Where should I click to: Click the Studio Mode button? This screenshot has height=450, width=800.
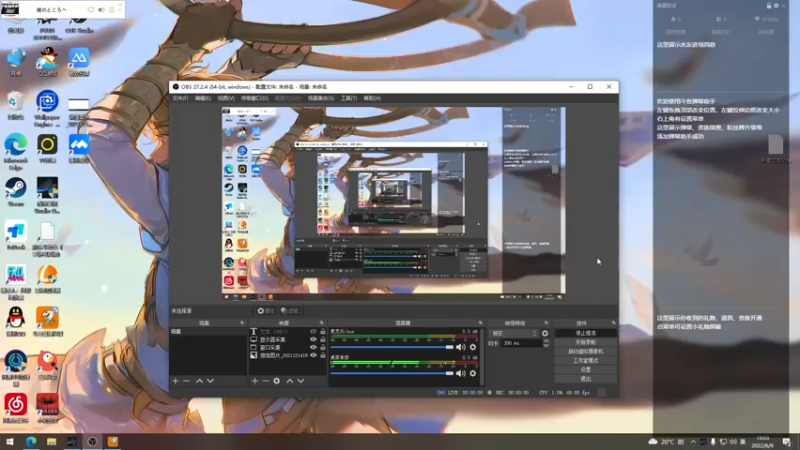pyautogui.click(x=585, y=361)
